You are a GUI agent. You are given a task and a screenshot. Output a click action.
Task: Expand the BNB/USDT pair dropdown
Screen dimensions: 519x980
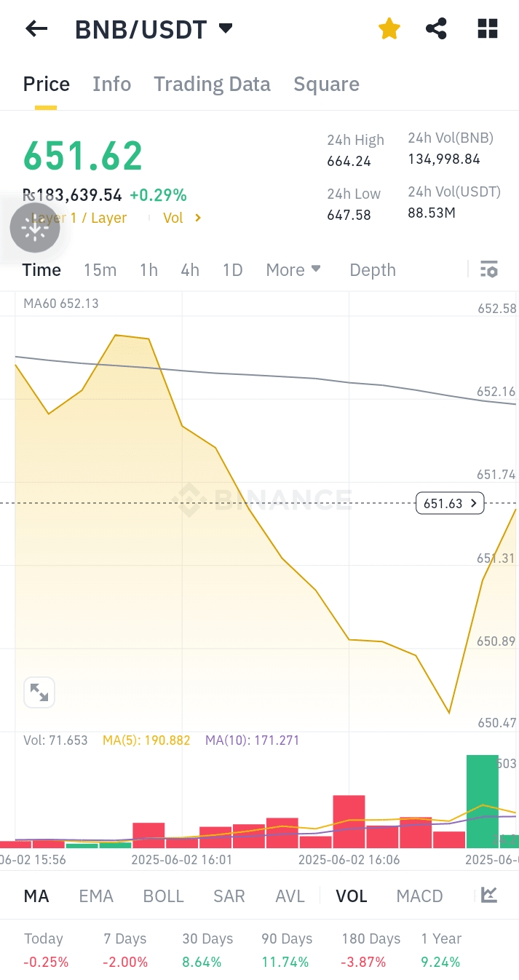click(226, 28)
